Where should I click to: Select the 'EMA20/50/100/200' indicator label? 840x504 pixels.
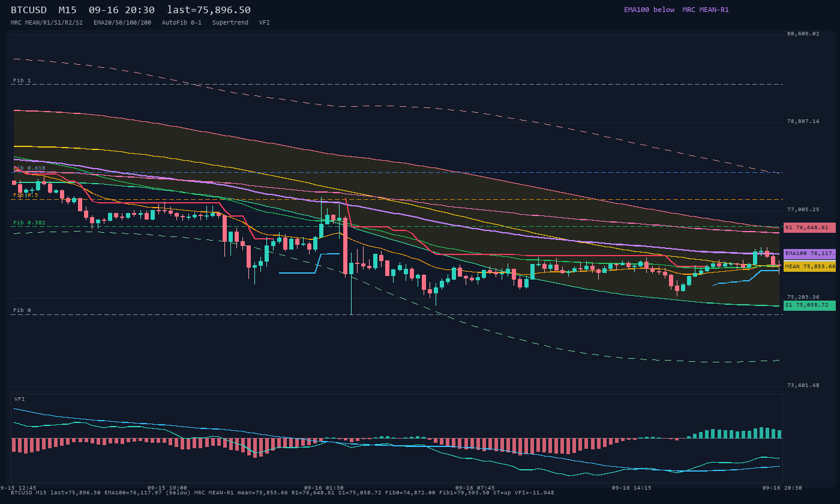click(x=122, y=23)
